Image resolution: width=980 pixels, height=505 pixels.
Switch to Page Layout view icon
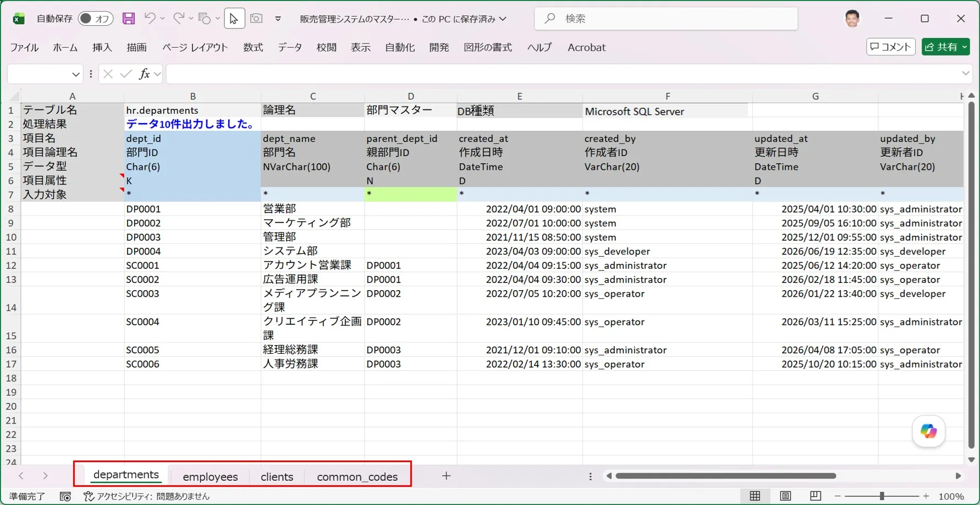tap(785, 496)
